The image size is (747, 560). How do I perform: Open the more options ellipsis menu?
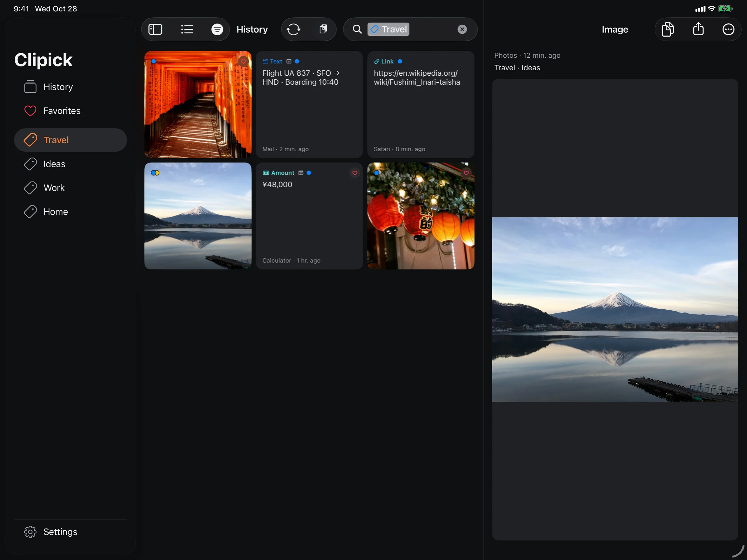pos(728,29)
